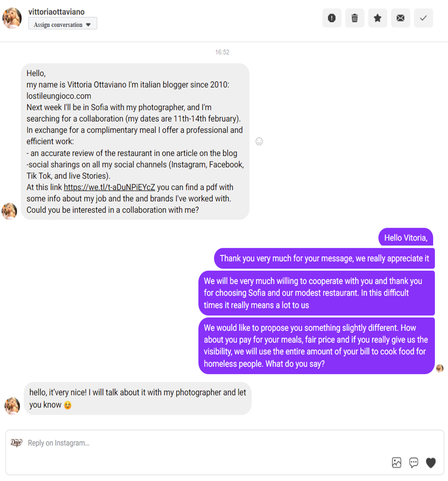The image size is (448, 481).
Task: Click the 16:52 timestamp label
Action: (x=222, y=52)
